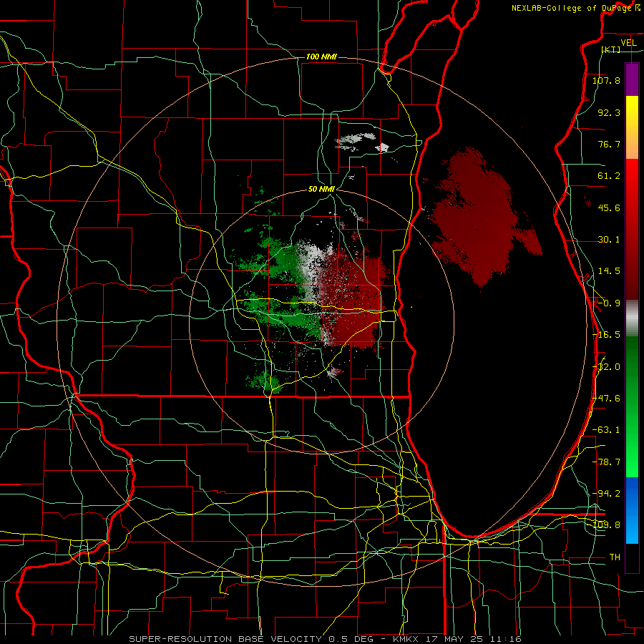Viewport: 644px width, 644px height.
Task: Click the 45.6 legend value
Action: [609, 208]
